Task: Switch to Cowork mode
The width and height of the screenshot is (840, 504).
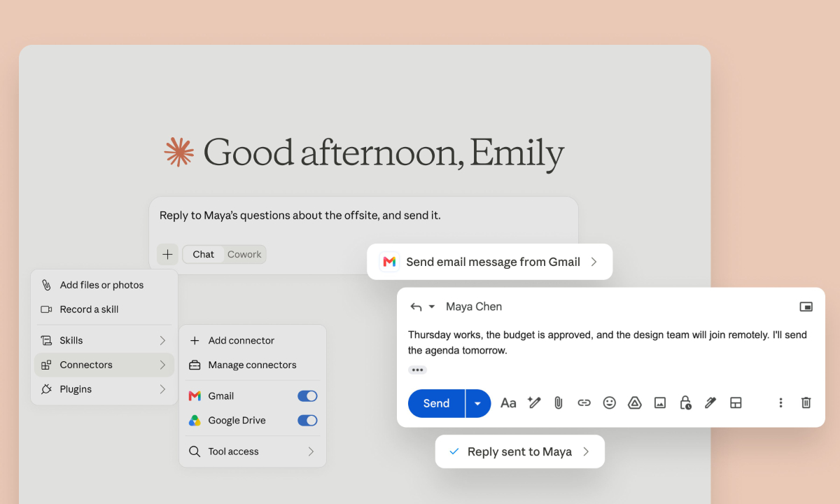Action: pyautogui.click(x=244, y=254)
